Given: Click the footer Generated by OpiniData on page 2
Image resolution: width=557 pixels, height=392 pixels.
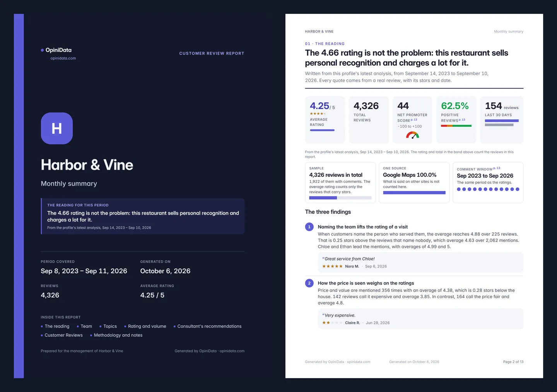Looking at the screenshot, I should tap(338, 362).
